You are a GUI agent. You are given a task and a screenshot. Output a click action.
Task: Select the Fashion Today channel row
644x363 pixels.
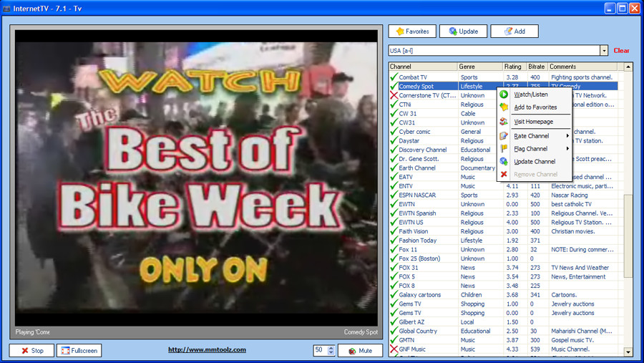[x=503, y=241]
